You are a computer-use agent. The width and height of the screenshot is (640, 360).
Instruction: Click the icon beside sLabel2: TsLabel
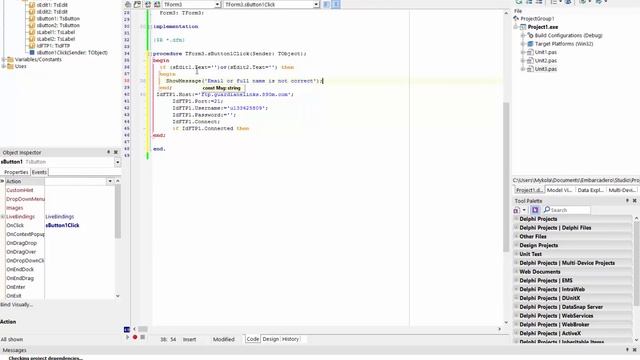(x=32, y=39)
